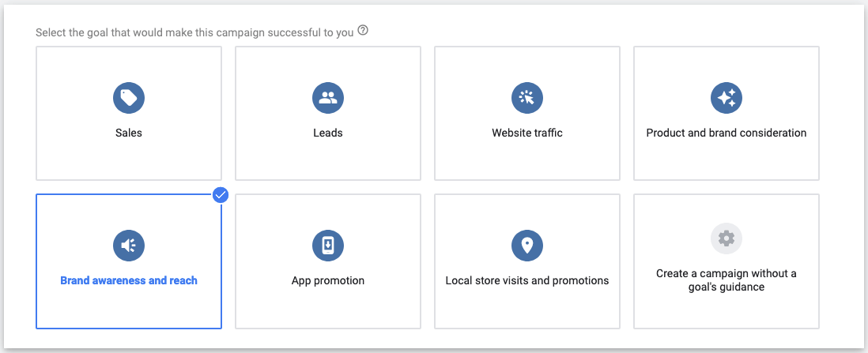Click the gray gear icon for no-goal campaign

[726, 238]
